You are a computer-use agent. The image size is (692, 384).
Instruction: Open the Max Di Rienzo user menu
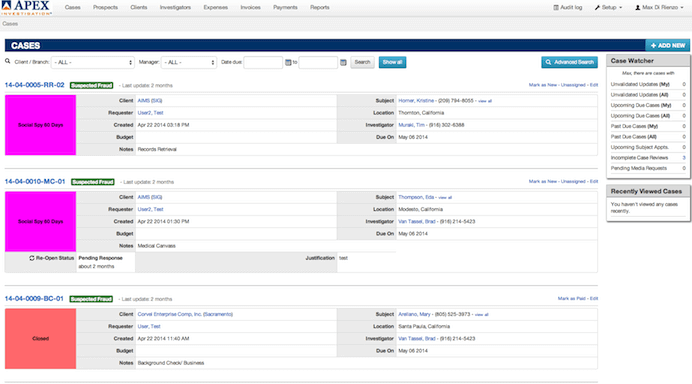[659, 8]
